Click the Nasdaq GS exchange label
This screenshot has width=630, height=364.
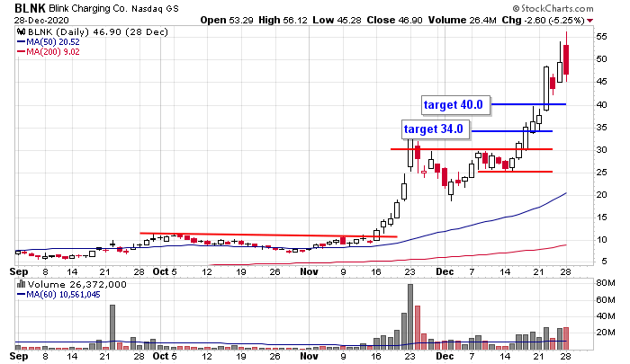(x=155, y=8)
